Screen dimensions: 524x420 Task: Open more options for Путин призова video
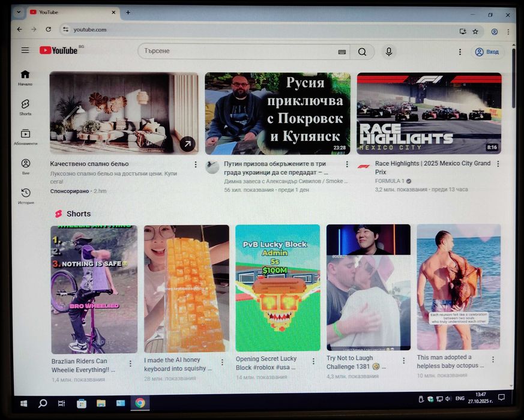tap(347, 164)
